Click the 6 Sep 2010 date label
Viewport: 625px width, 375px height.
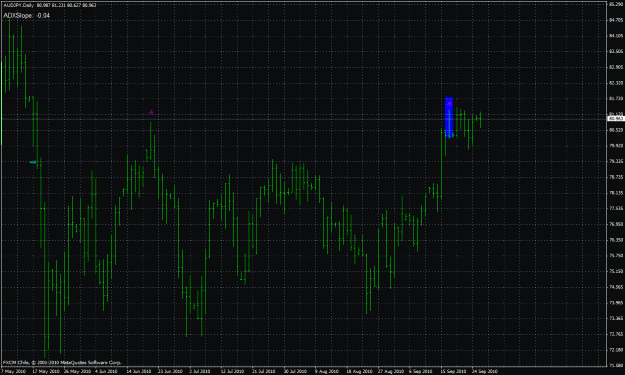[421, 371]
